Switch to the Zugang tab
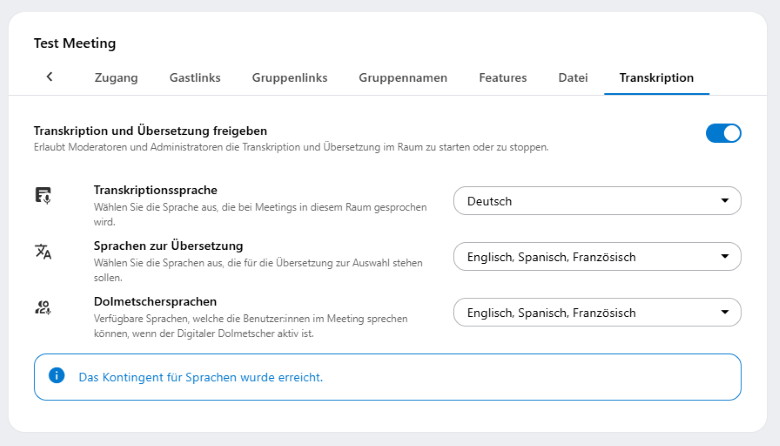 click(116, 78)
